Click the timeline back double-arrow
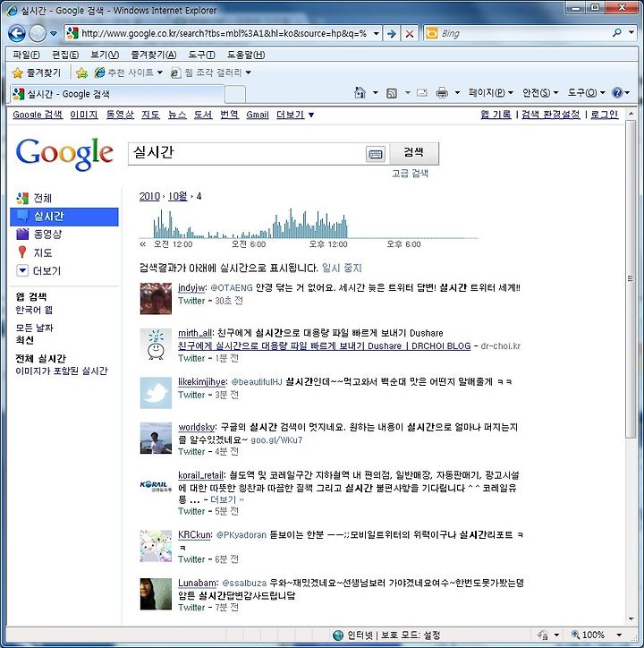This screenshot has width=644, height=648. click(143, 243)
